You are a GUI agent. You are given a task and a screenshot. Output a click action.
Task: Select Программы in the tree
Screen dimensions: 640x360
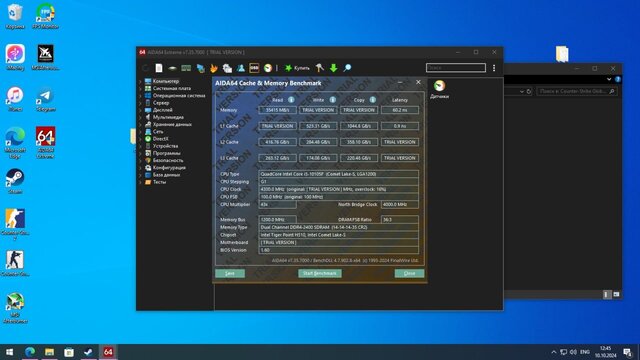167,153
